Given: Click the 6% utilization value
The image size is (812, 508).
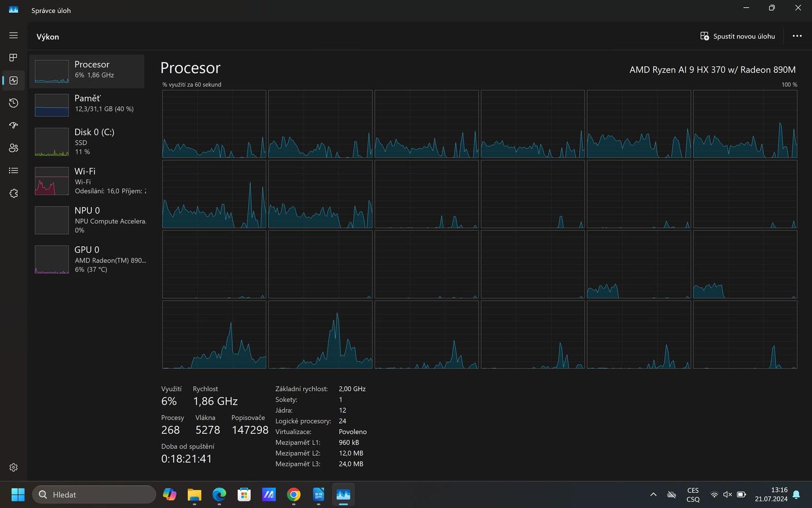Looking at the screenshot, I should click(169, 401).
